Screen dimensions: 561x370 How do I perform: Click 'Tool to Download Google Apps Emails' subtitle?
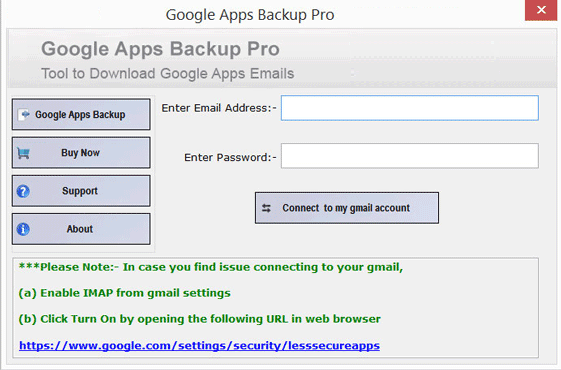point(168,74)
